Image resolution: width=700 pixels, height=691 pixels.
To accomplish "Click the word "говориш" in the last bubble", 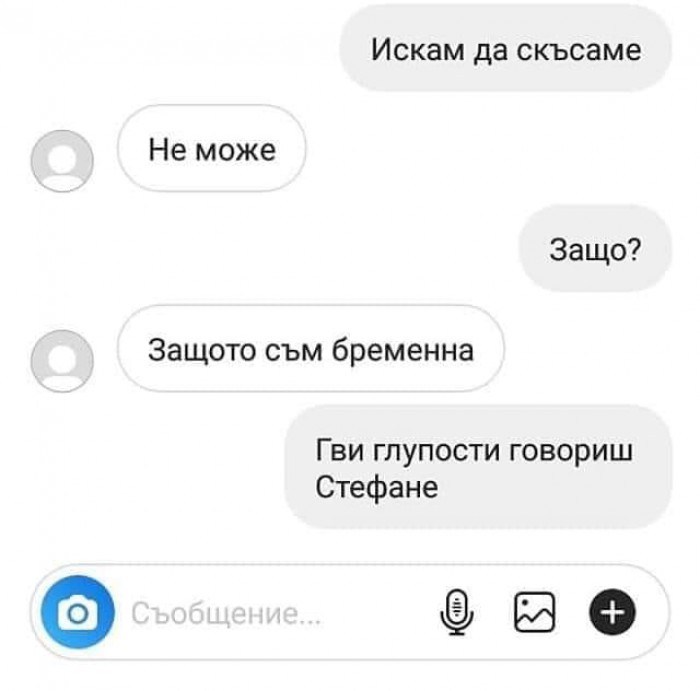I will point(571,450).
